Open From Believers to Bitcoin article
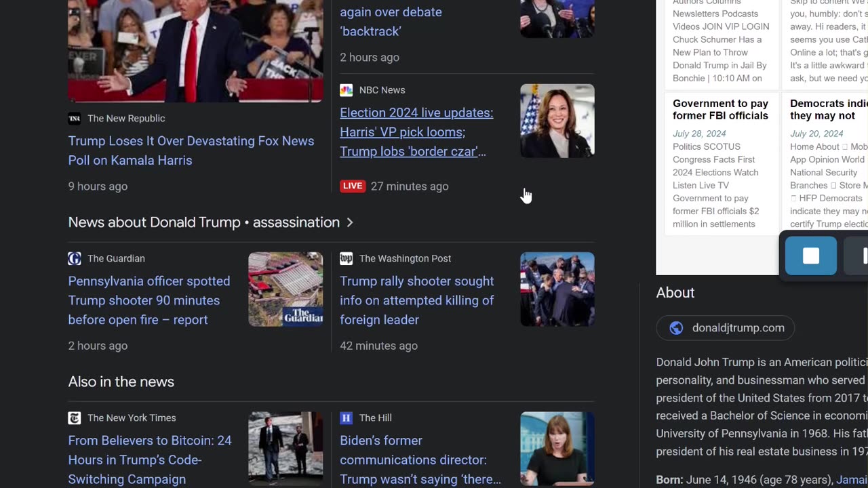Screen dimensions: 868x488 click(150, 460)
